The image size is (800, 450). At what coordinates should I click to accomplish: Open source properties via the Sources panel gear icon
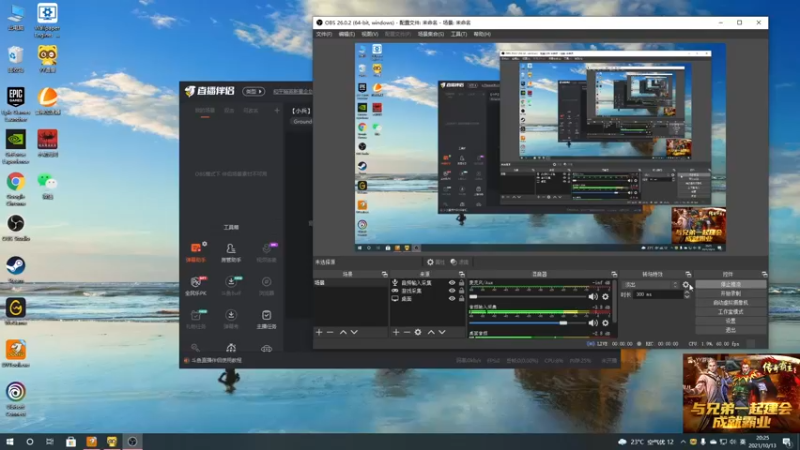pyautogui.click(x=418, y=332)
